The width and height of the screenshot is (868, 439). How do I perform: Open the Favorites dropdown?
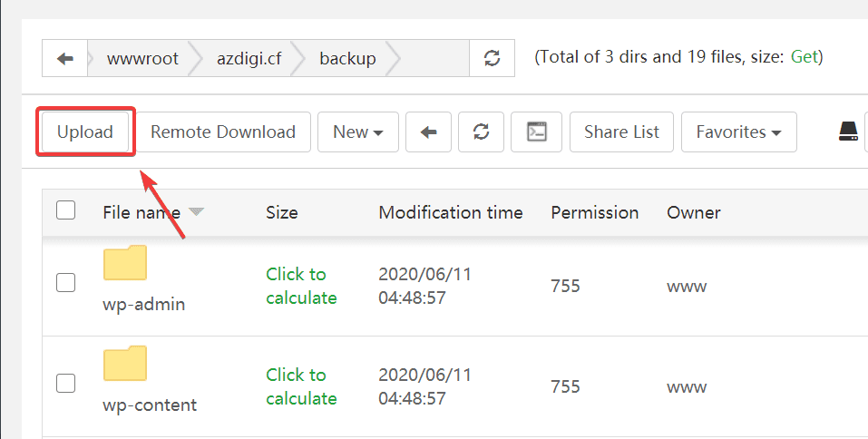(x=738, y=132)
